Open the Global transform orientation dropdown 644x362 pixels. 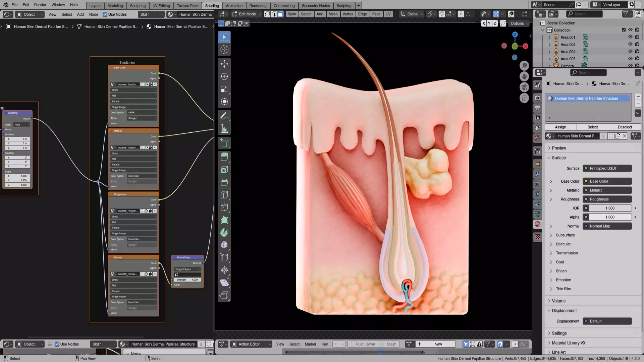pyautogui.click(x=412, y=14)
